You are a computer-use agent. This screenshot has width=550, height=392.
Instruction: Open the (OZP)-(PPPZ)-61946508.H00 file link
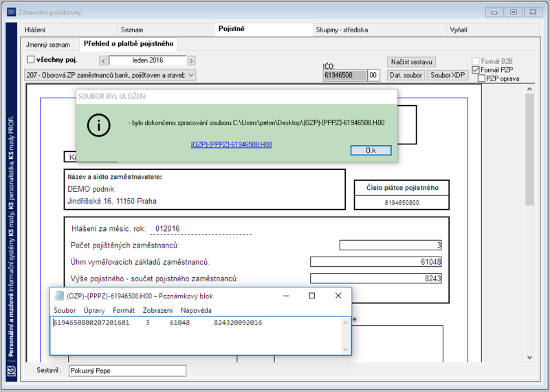[x=232, y=144]
